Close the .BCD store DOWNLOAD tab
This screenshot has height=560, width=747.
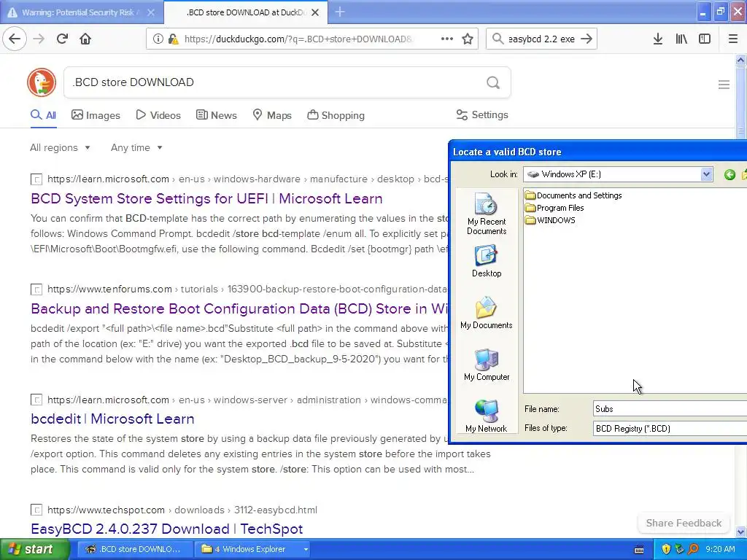pos(315,12)
